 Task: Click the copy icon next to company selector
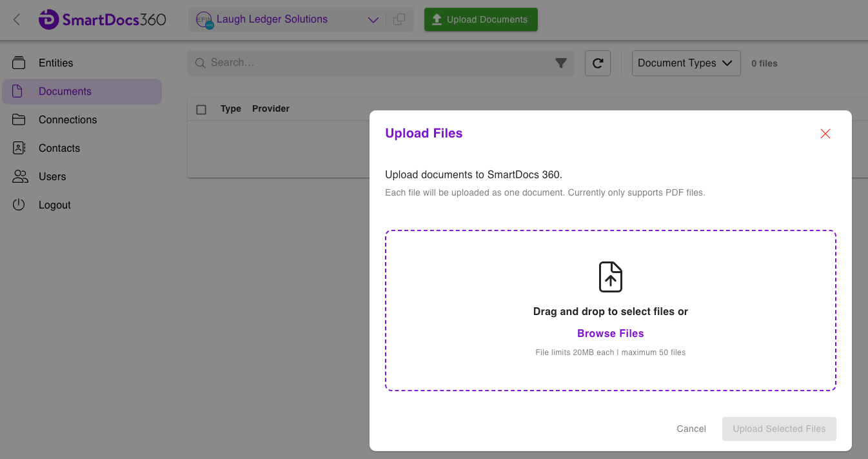click(x=399, y=19)
